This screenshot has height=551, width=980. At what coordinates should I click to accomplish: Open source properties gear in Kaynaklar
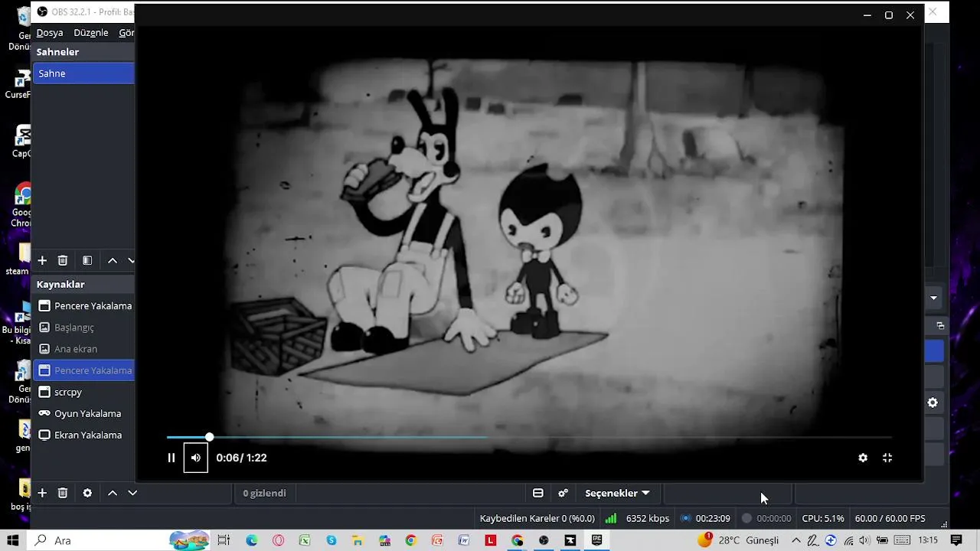[87, 493]
